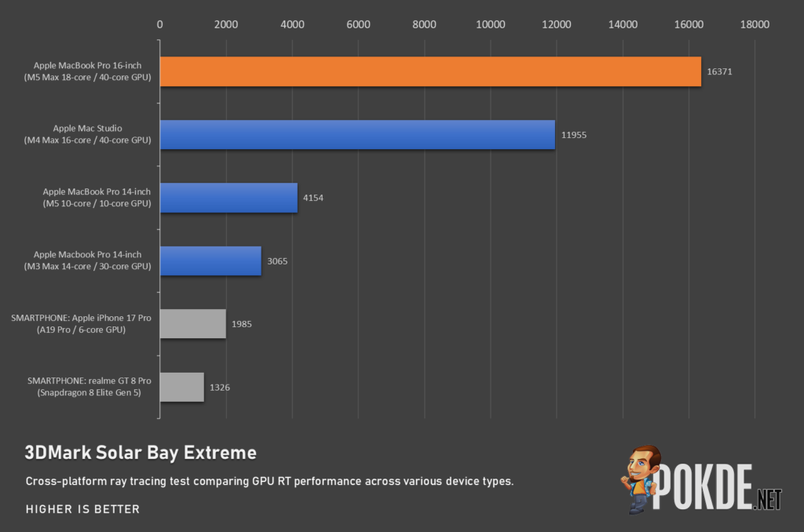This screenshot has width=804, height=532.
Task: Click the cross-platform ray tracing description text
Action: pos(270,481)
